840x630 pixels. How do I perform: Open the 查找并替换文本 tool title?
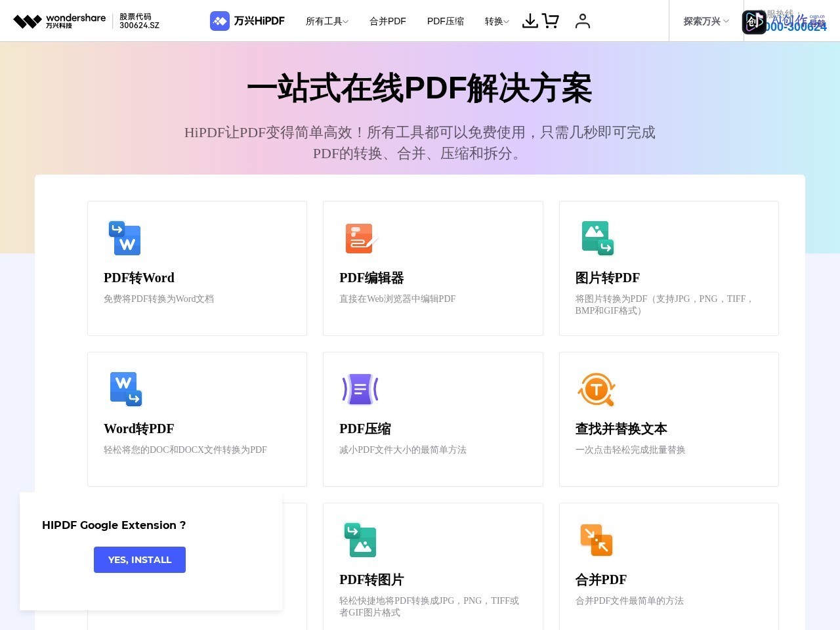(x=621, y=429)
